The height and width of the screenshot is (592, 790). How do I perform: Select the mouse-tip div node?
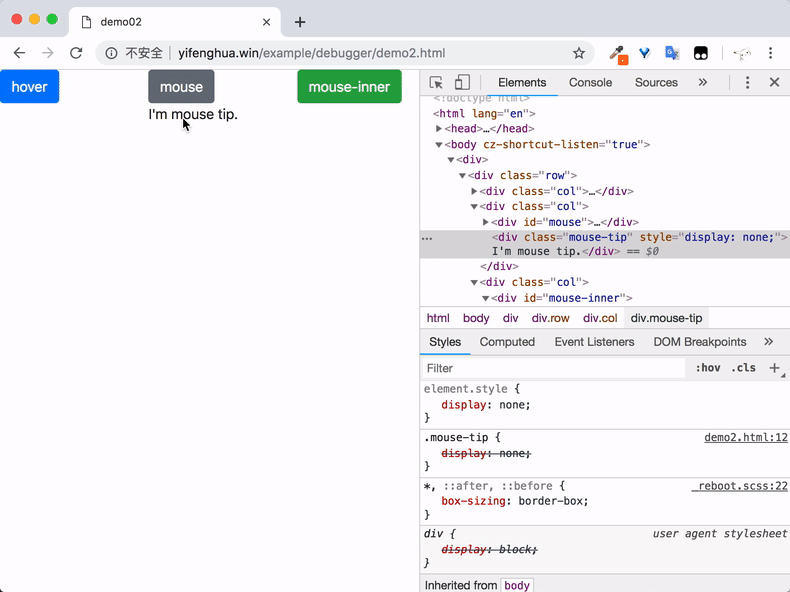point(605,244)
